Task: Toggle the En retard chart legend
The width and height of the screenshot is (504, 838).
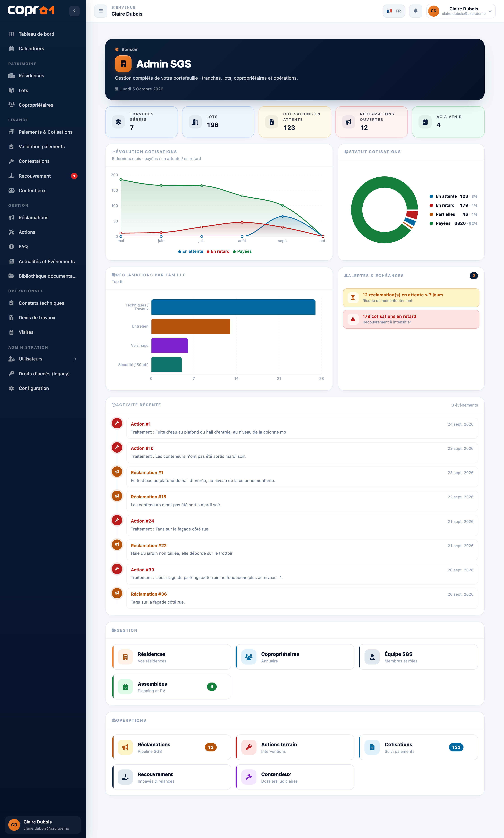Action: click(x=218, y=251)
